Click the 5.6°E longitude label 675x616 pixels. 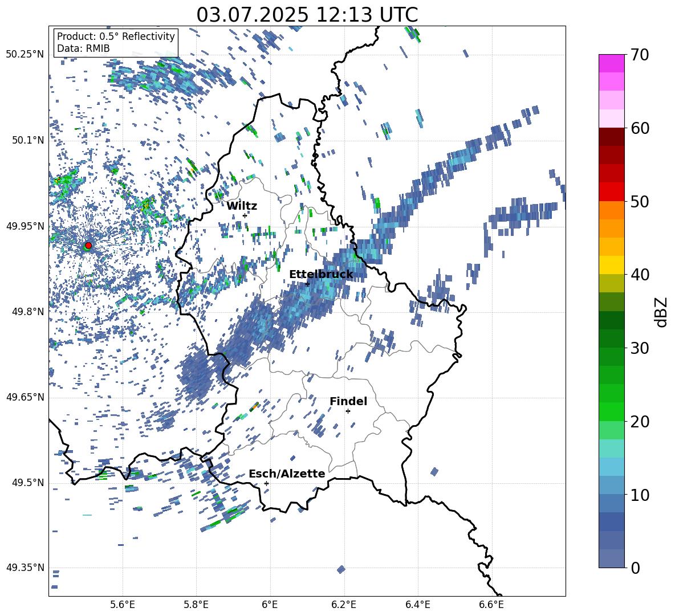(123, 605)
